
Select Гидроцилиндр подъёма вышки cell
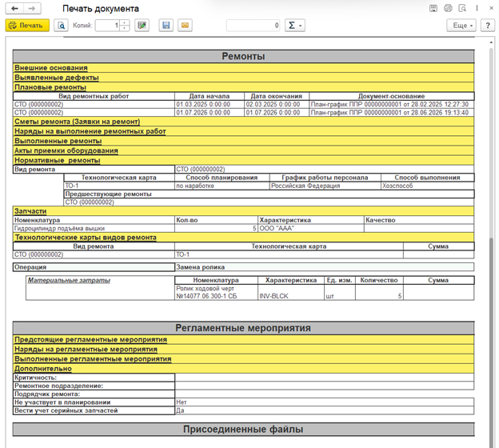[94, 228]
